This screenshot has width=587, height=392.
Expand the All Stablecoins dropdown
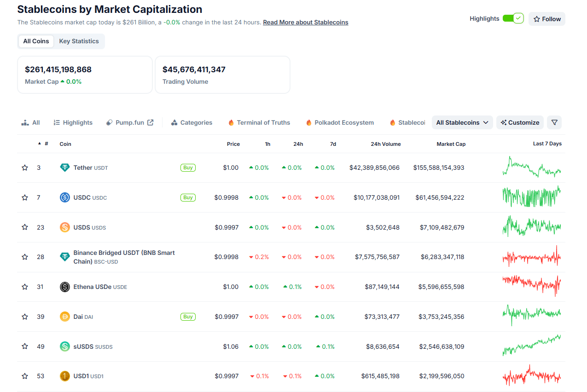coord(462,122)
